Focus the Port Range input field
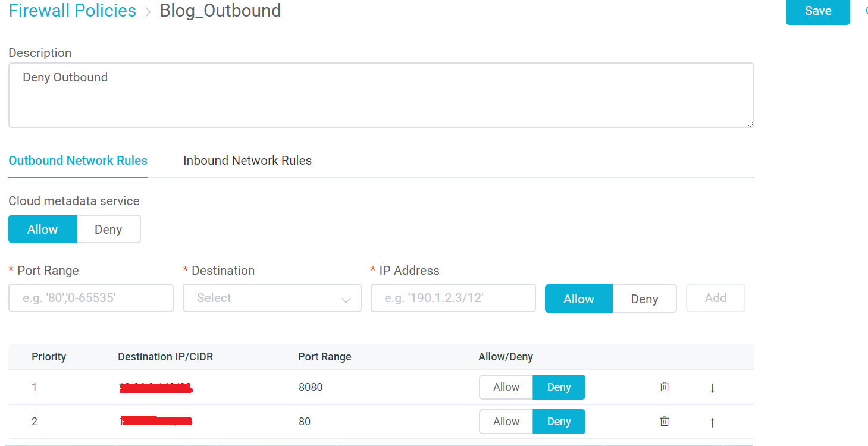 [x=91, y=298]
